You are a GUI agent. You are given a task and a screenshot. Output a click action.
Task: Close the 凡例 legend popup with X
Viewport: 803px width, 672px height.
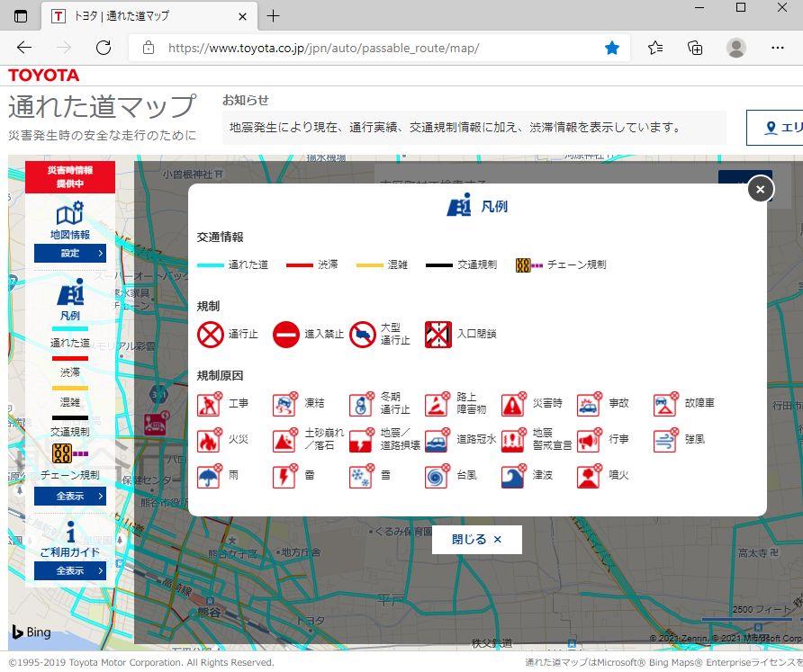coord(760,190)
